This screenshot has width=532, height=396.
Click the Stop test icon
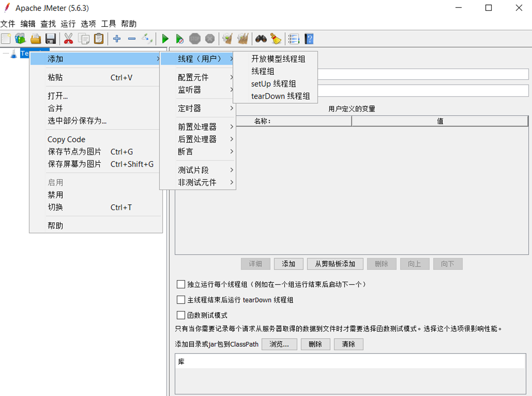195,39
